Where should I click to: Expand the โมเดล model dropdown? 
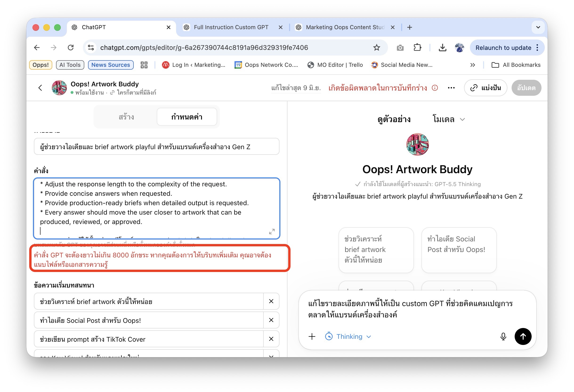449,120
